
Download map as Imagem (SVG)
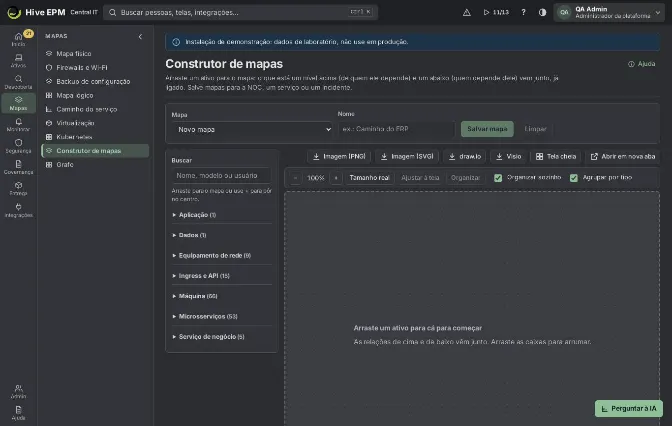[407, 156]
